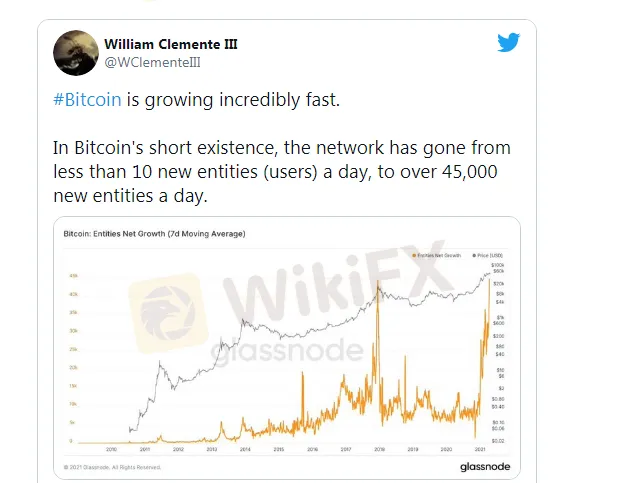The width and height of the screenshot is (618, 483).
Task: Click the 2021 Glassnode All Rights Reserved text
Action: [112, 467]
